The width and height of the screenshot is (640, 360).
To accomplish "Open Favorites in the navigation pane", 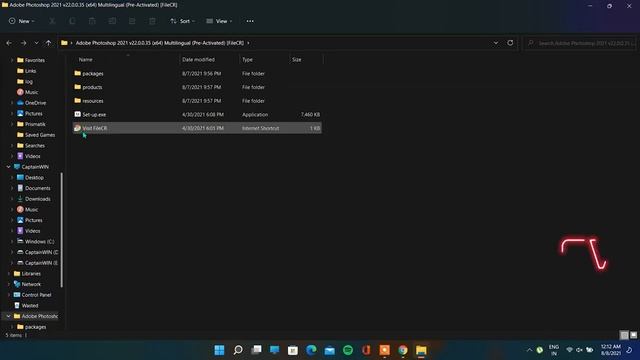I will 35,60.
